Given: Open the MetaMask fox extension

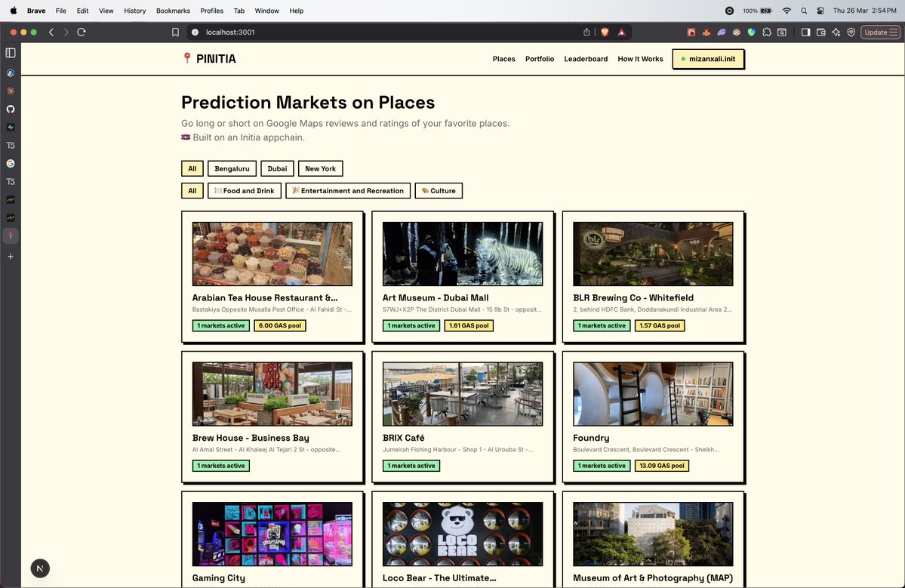Looking at the screenshot, I should [x=706, y=32].
